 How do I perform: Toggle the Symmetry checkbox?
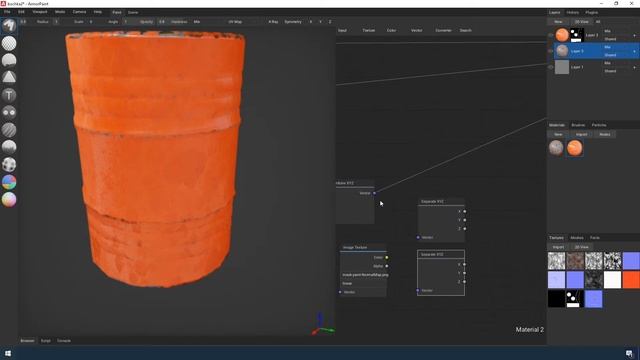293,22
